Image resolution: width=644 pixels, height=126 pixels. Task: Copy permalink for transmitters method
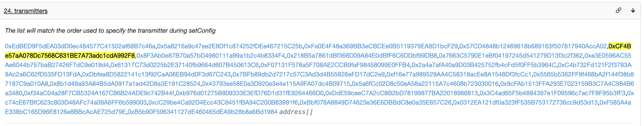tap(619, 11)
